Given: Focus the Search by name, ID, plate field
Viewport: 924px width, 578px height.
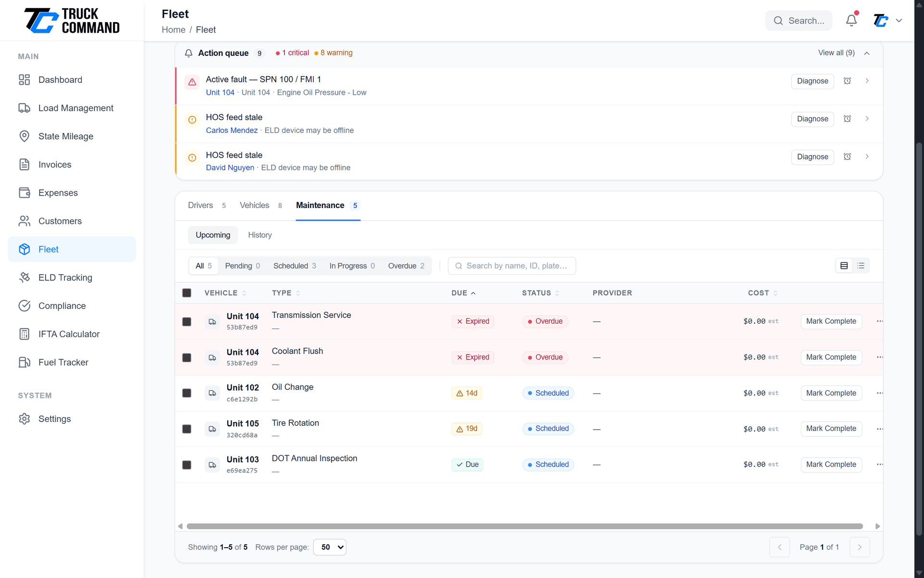Looking at the screenshot, I should coord(512,266).
